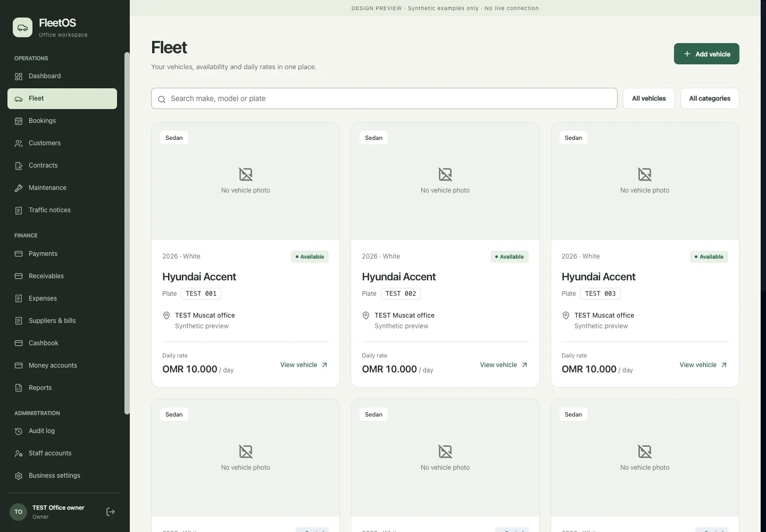
Task: Focus the search make, model or plate field
Action: 384,98
